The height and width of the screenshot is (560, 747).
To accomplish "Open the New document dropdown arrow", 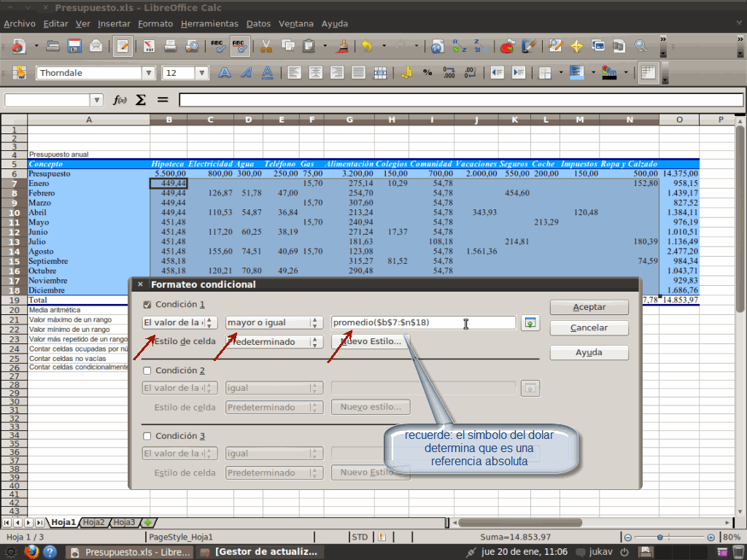I will pyautogui.click(x=36, y=46).
